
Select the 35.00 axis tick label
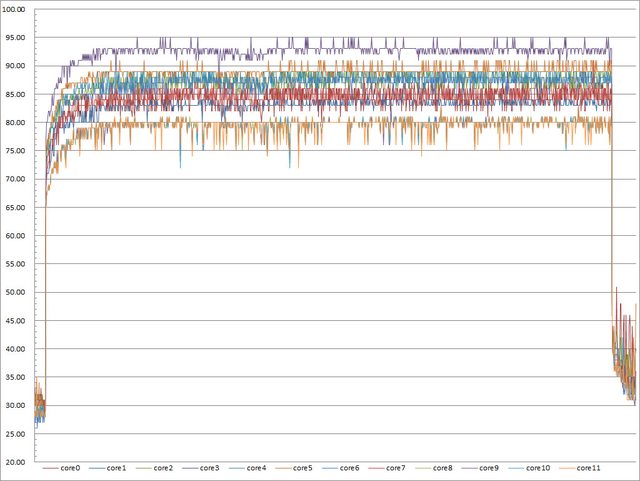(x=17, y=378)
